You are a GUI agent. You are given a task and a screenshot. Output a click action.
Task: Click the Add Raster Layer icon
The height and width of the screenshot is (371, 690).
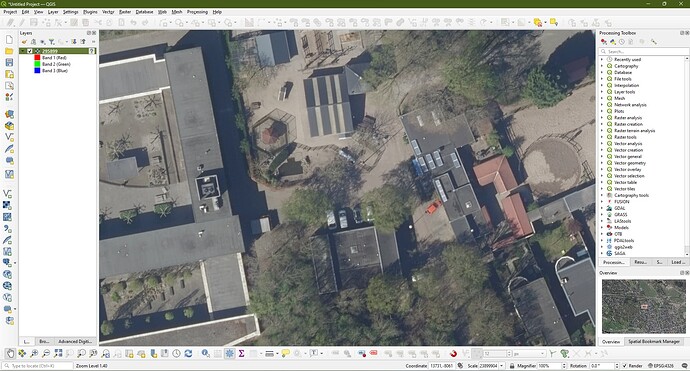pos(7,205)
